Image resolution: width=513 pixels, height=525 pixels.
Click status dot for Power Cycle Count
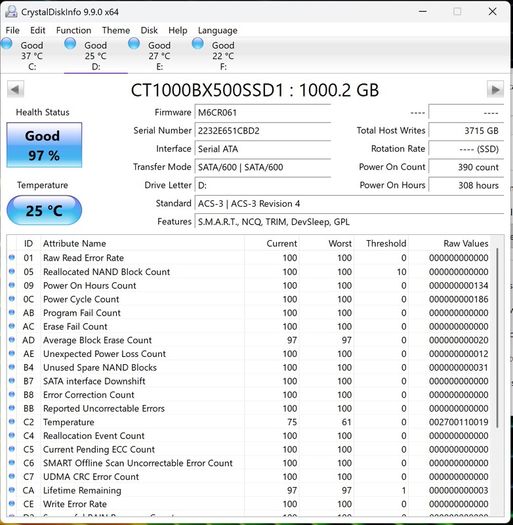(12, 298)
